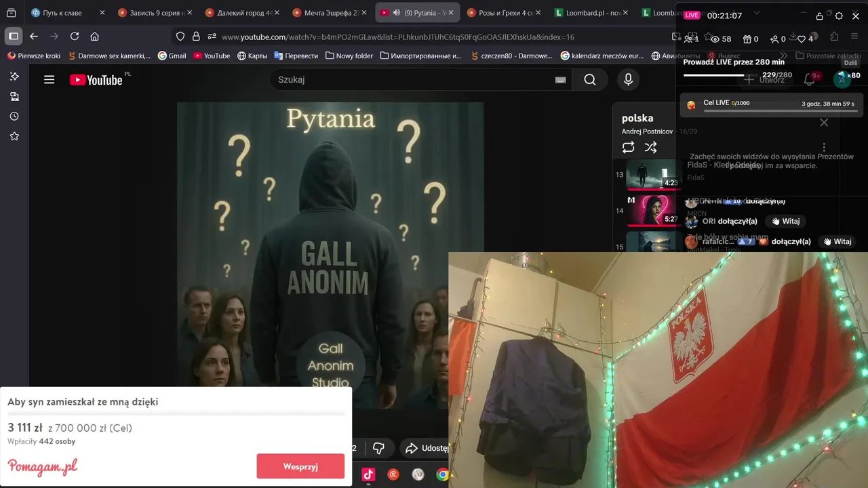Open the browser application menu icon
This screenshot has height=488, width=868.
tap(855, 37)
